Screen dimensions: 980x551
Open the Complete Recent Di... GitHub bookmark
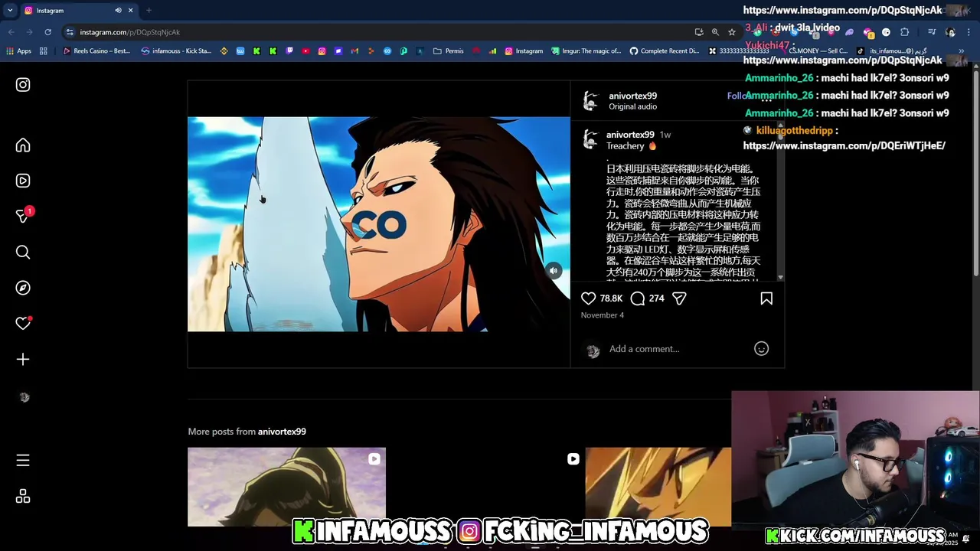click(x=665, y=51)
